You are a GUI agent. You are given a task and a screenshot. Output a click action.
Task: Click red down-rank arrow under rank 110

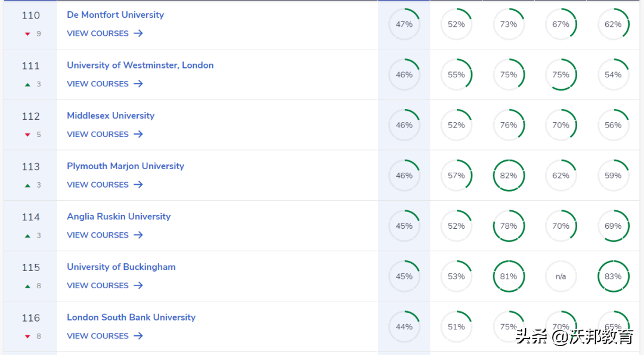coord(27,34)
